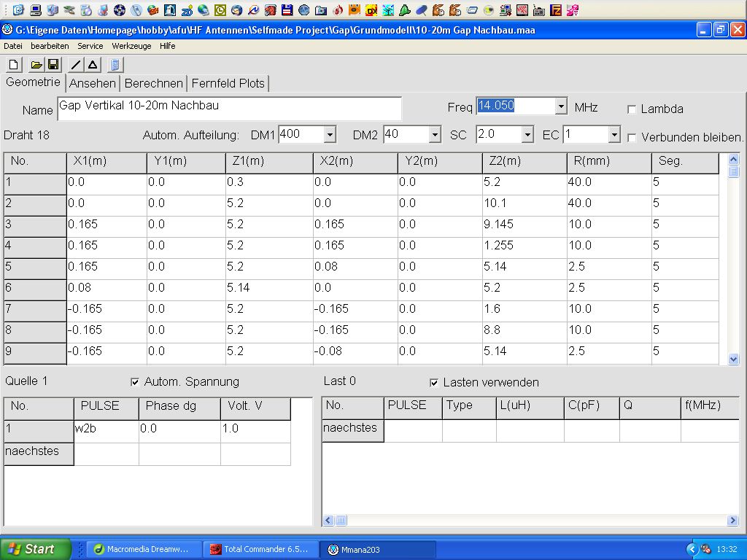This screenshot has width=747, height=560.
Task: Select the line wire-edit tool icon
Action: click(77, 65)
